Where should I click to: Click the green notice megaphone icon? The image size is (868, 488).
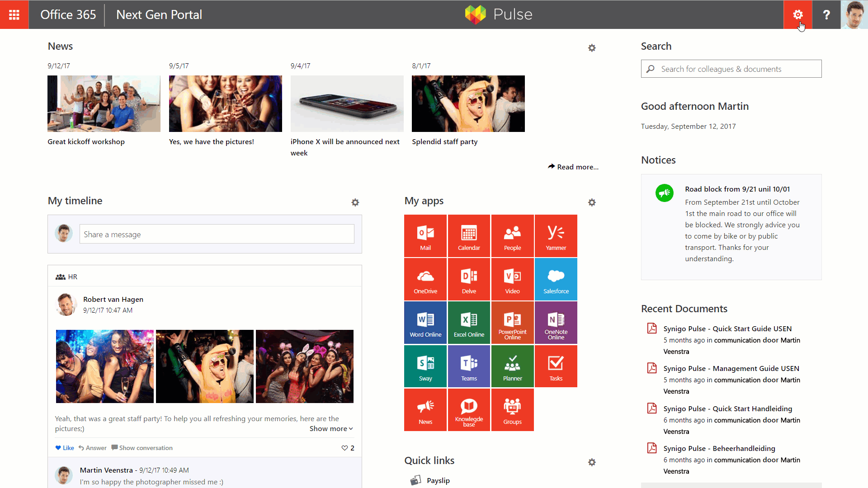tap(665, 193)
